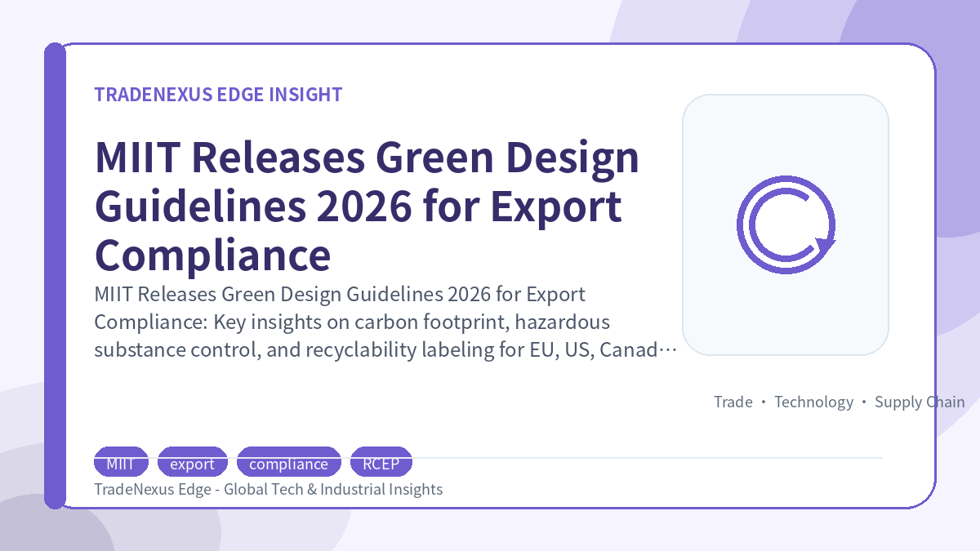Click the Trade category text
Image resolution: width=980 pixels, height=551 pixels.
733,402
